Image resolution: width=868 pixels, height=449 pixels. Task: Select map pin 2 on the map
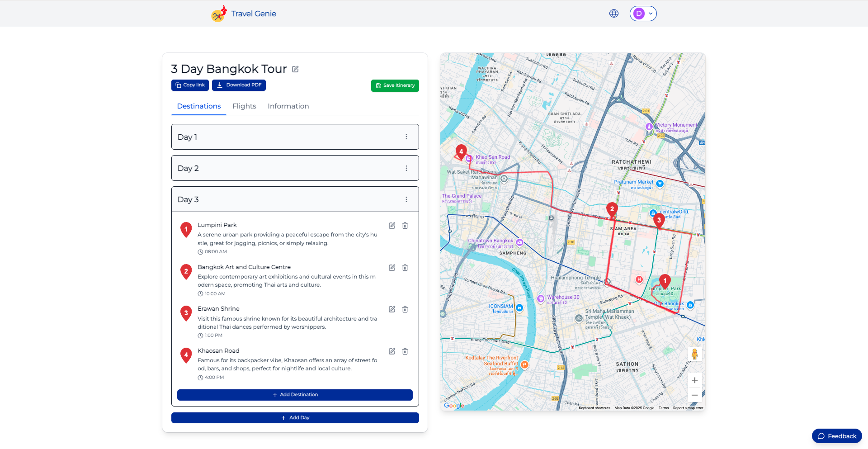coord(612,209)
